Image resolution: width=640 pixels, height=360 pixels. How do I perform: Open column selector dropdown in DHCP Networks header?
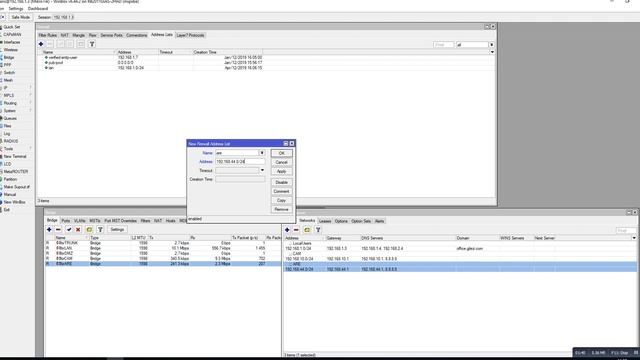(634, 238)
